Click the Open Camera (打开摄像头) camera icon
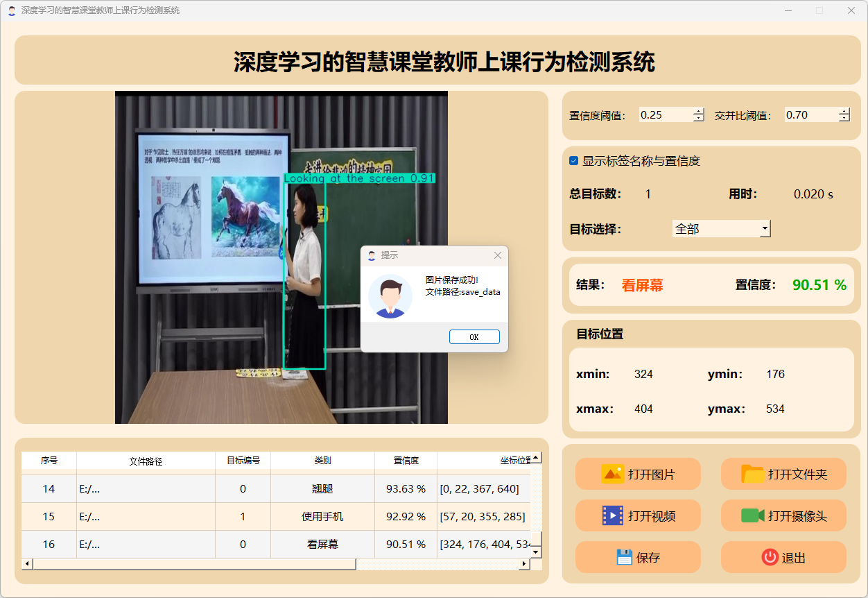 (752, 515)
